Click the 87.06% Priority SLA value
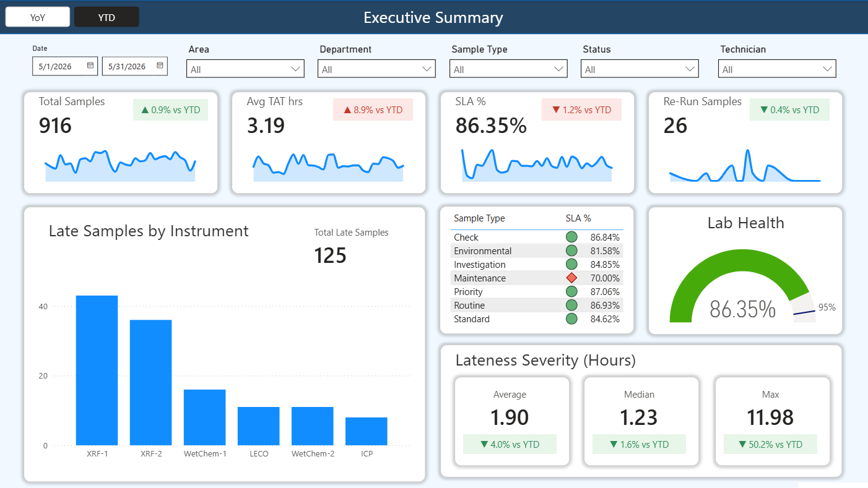 click(x=605, y=291)
